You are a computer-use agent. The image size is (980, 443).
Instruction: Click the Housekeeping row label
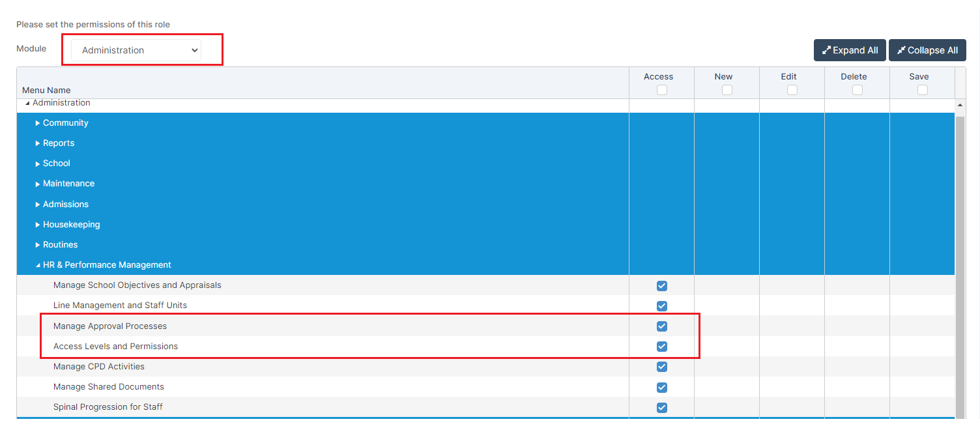tap(72, 225)
